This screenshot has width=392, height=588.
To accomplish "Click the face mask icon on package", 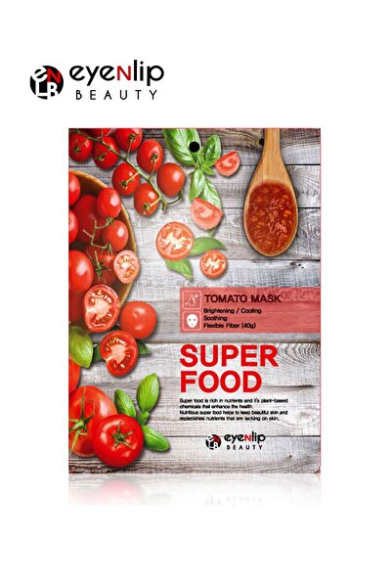I will [x=193, y=320].
